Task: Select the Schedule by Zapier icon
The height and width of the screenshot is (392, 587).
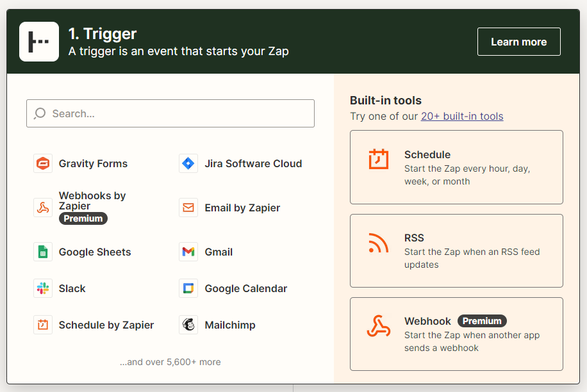Action: click(x=43, y=325)
